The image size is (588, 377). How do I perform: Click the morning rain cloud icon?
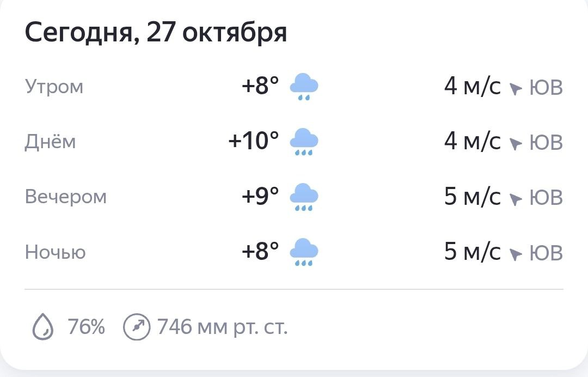(x=304, y=87)
